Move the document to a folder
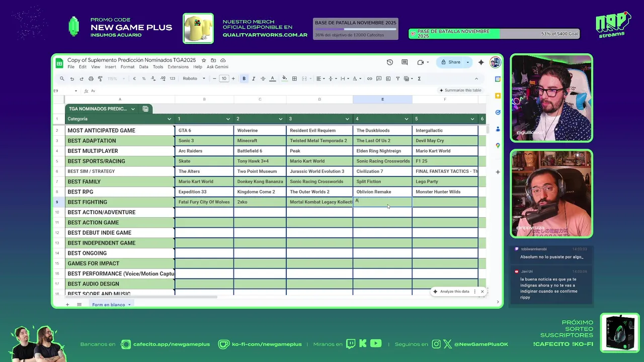 coord(213,60)
